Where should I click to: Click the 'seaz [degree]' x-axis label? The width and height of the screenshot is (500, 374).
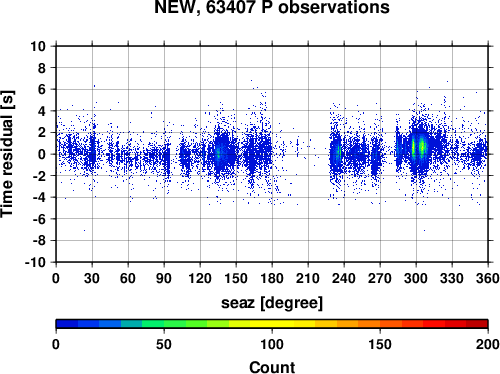pyautogui.click(x=272, y=303)
